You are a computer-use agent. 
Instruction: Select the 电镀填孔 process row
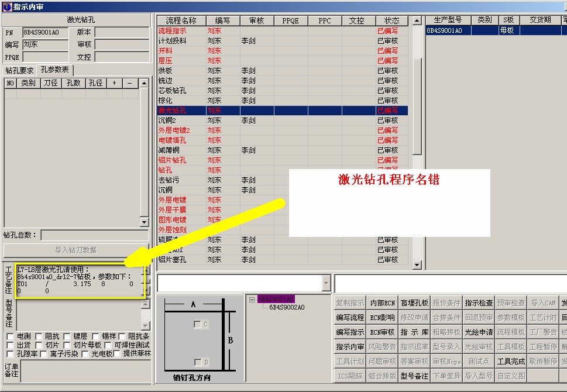pos(283,140)
